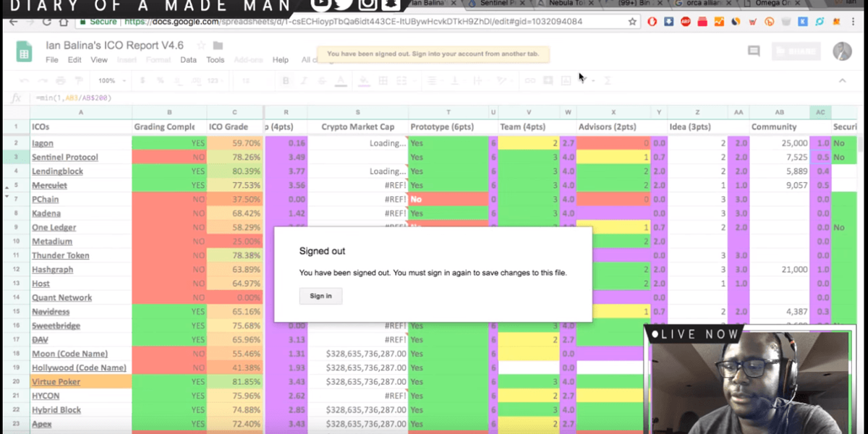Open the Google account avatar
Screen dimensions: 868x434
tap(842, 51)
